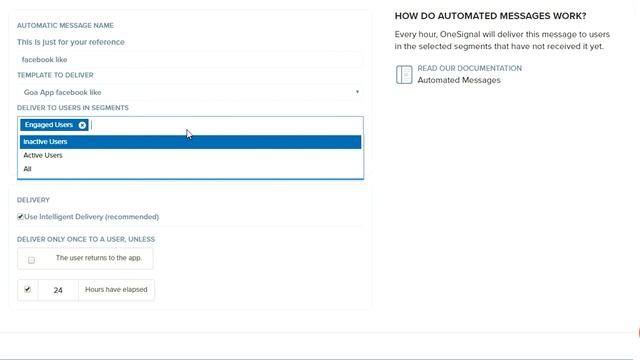Image resolution: width=640 pixels, height=360 pixels.
Task: Enable 'The user returns to the app' checkbox
Action: (31, 260)
